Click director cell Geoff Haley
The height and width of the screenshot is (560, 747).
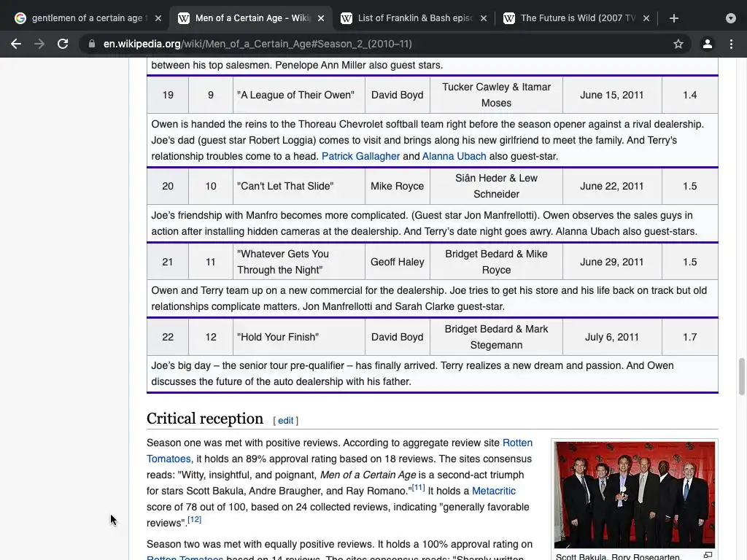point(398,262)
